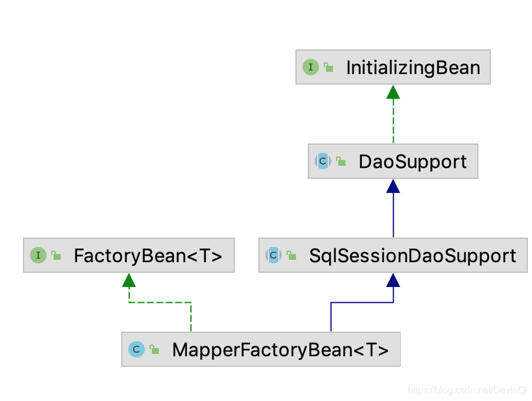Click the public lock icon beside MapperFactoryBean<T>

pos(154,349)
